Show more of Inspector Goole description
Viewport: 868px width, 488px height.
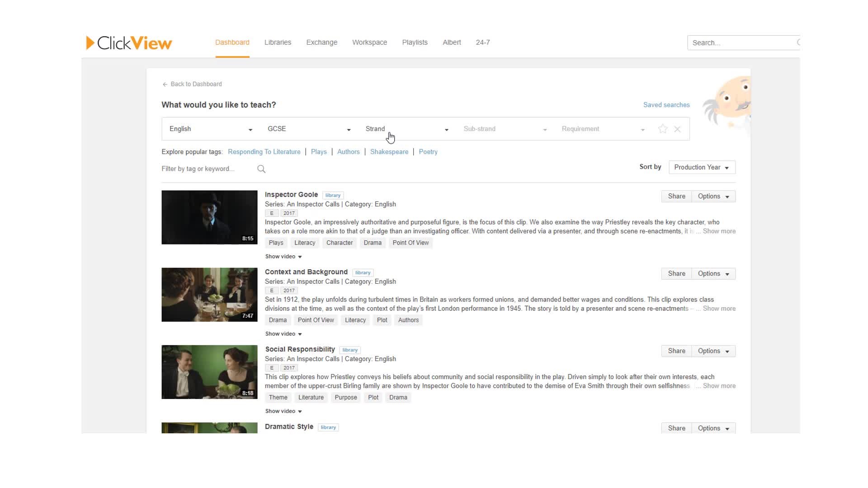[719, 231]
